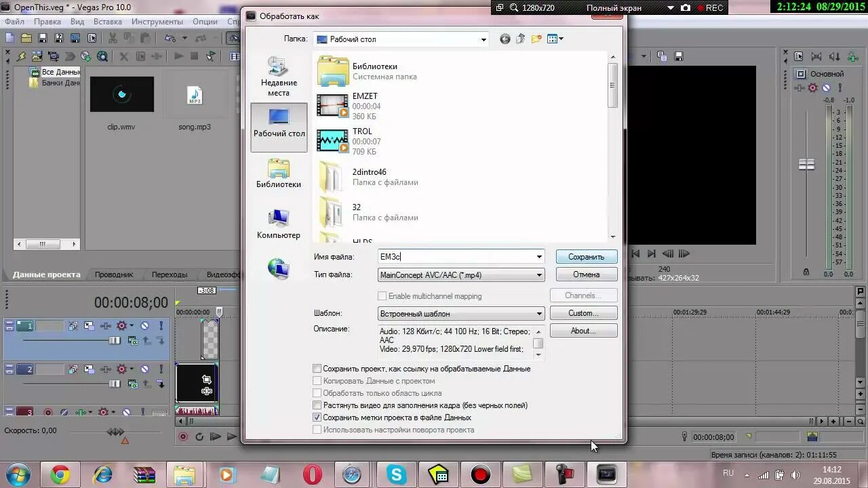Click the Отмена button

pyautogui.click(x=586, y=274)
